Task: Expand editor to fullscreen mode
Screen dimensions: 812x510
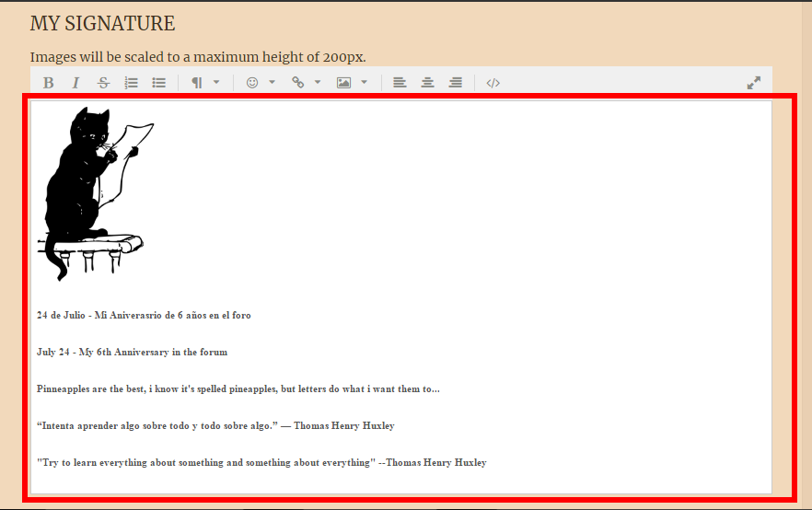Action: click(754, 83)
